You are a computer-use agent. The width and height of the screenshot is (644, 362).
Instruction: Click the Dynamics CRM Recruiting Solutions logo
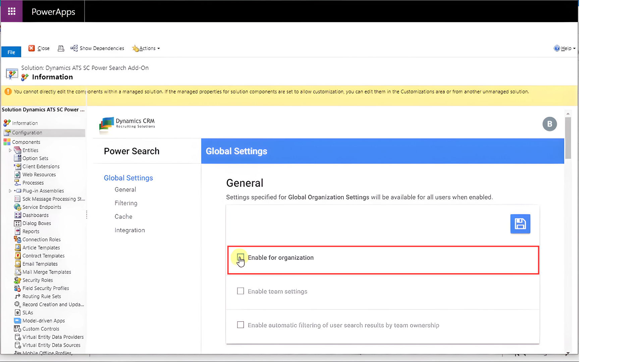[127, 125]
